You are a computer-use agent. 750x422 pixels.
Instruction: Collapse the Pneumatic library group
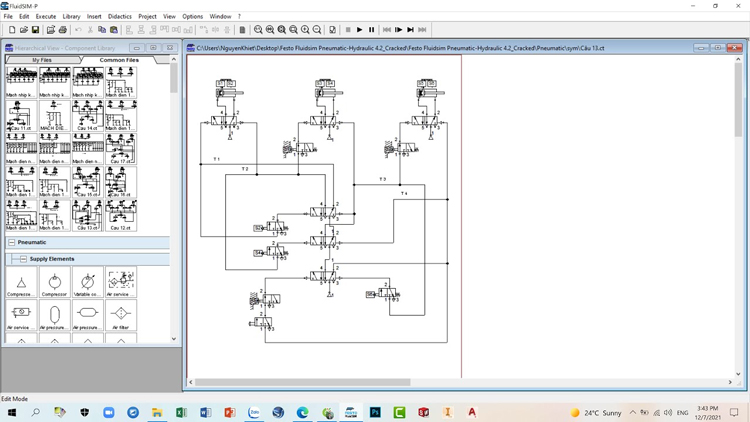click(x=12, y=242)
